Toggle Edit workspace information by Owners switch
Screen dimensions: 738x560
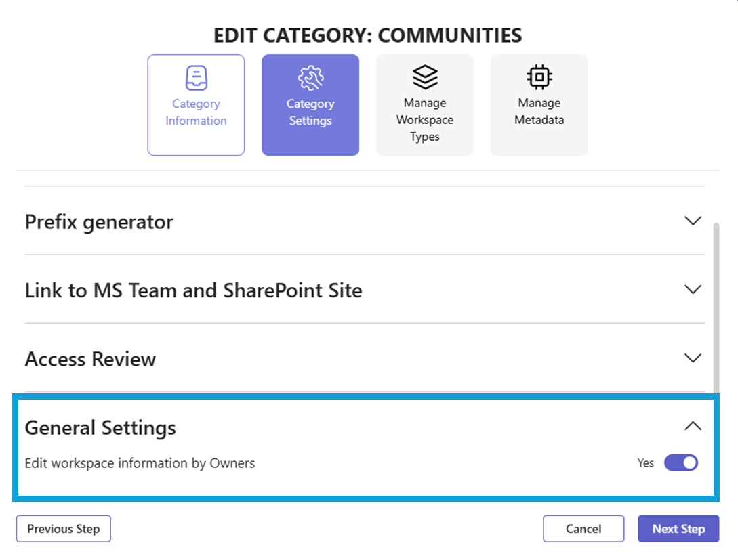coord(681,462)
